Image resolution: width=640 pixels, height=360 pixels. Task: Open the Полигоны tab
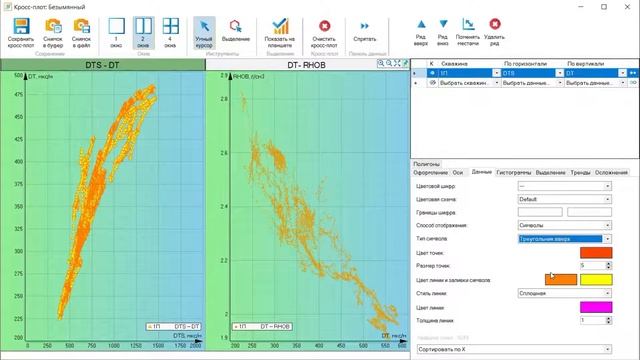tap(427, 164)
